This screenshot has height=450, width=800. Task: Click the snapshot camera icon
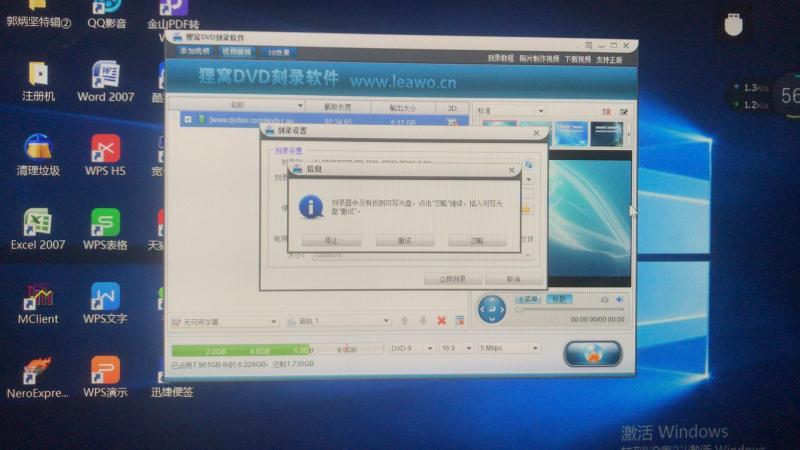pyautogui.click(x=604, y=299)
